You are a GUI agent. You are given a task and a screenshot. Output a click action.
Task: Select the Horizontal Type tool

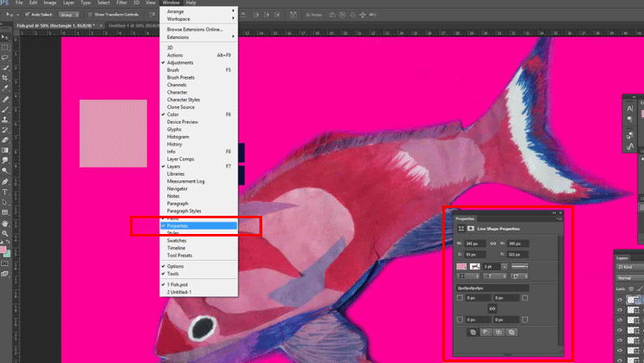6,191
